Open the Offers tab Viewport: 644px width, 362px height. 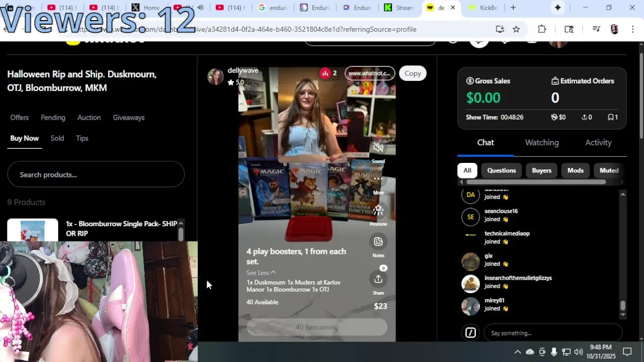click(x=19, y=117)
